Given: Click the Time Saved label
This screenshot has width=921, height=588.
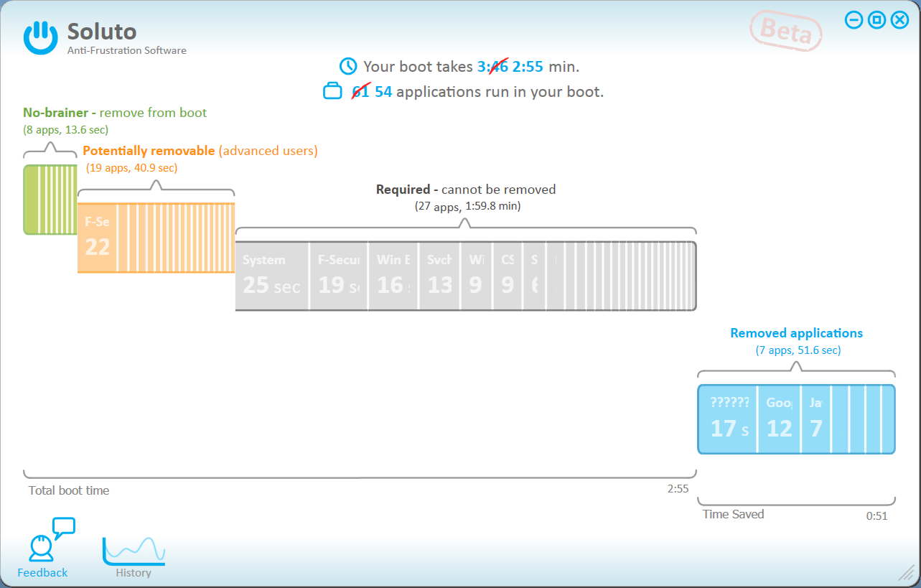Looking at the screenshot, I should coord(733,514).
